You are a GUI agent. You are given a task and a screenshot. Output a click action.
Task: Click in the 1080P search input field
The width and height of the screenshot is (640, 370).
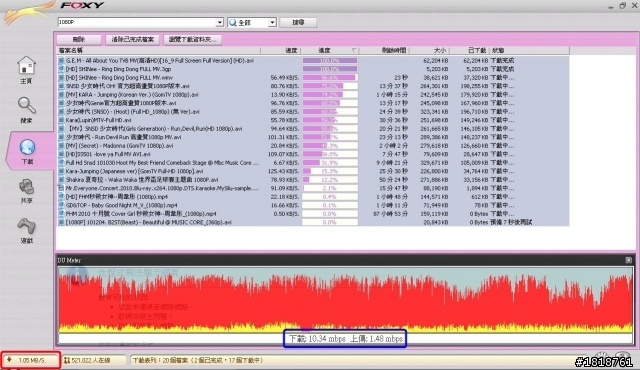tap(137, 22)
